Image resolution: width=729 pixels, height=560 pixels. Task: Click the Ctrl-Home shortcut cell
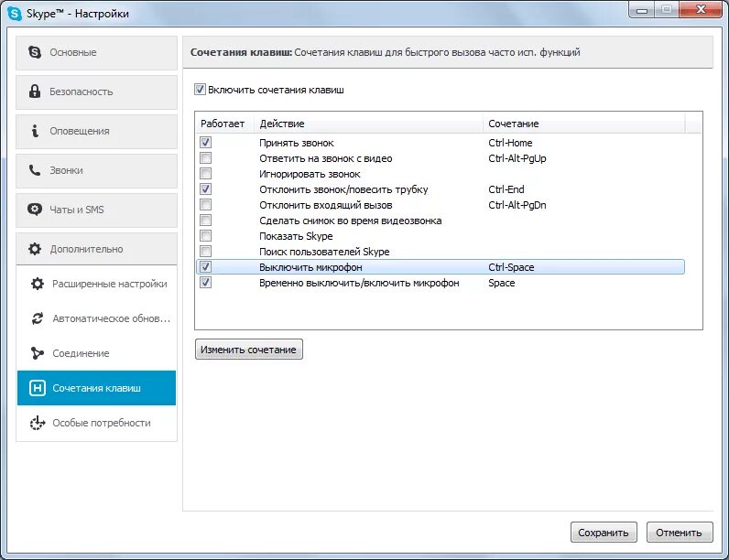(x=510, y=143)
